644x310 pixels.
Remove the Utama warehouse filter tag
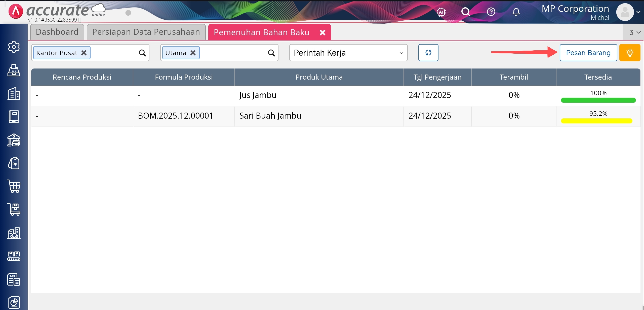193,53
